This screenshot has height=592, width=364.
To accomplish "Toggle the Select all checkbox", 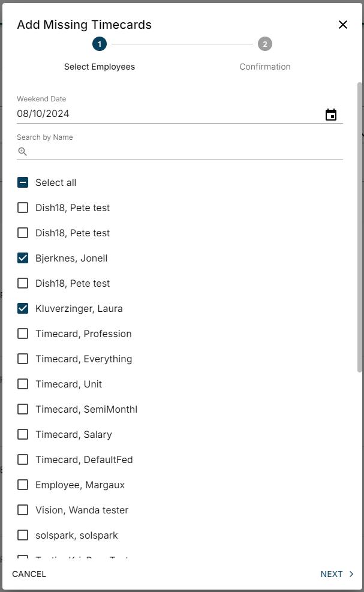I will pos(23,183).
